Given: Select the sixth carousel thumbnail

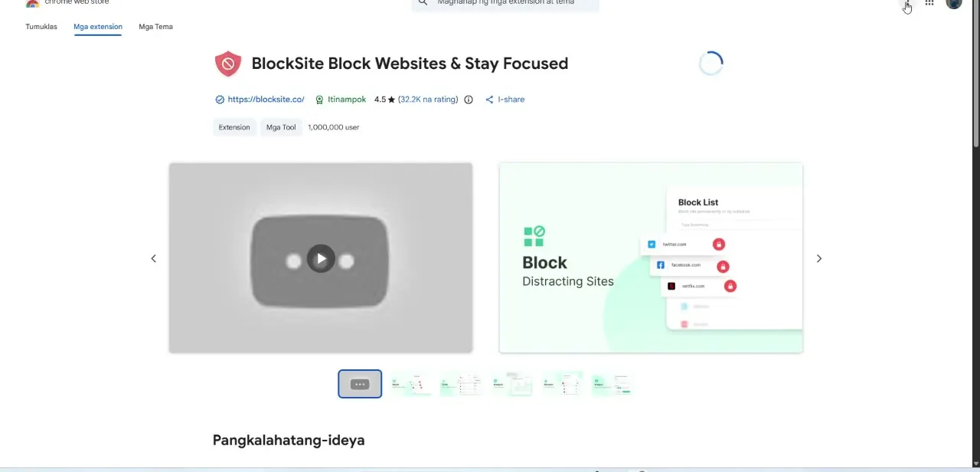Looking at the screenshot, I should click(612, 384).
